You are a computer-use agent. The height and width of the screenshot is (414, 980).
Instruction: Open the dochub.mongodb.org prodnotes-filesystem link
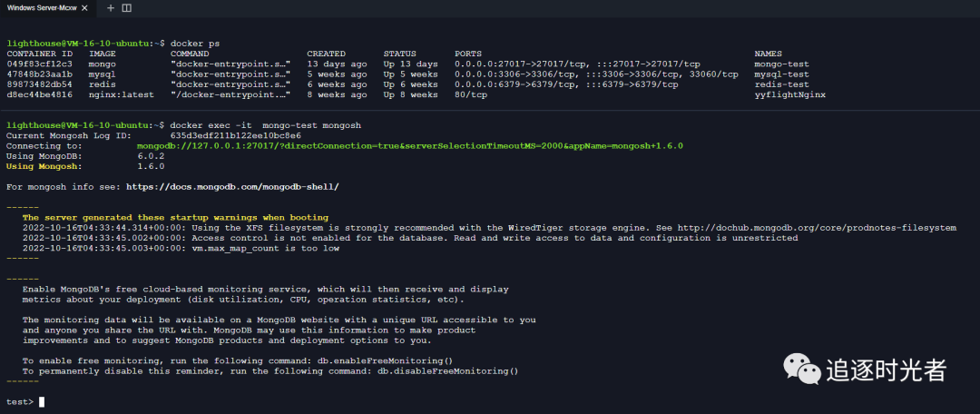pyautogui.click(x=817, y=228)
